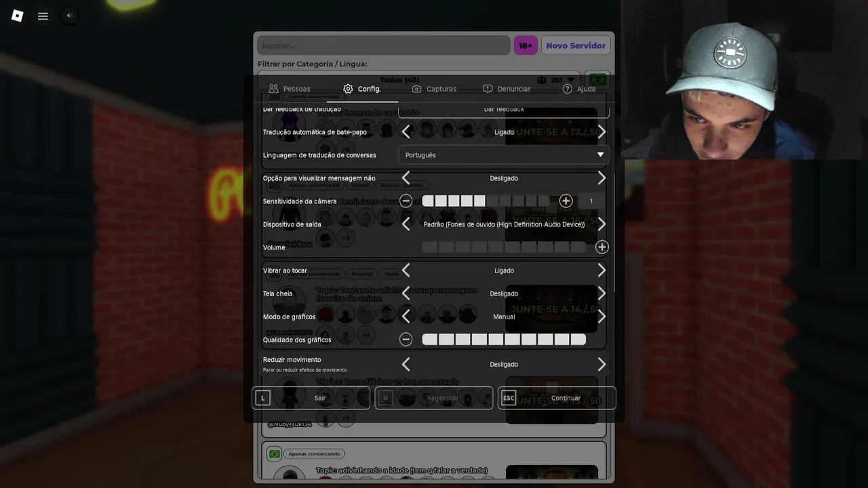Click the Sensitividade da câmera slider bar
The image size is (868, 488).
(486, 201)
